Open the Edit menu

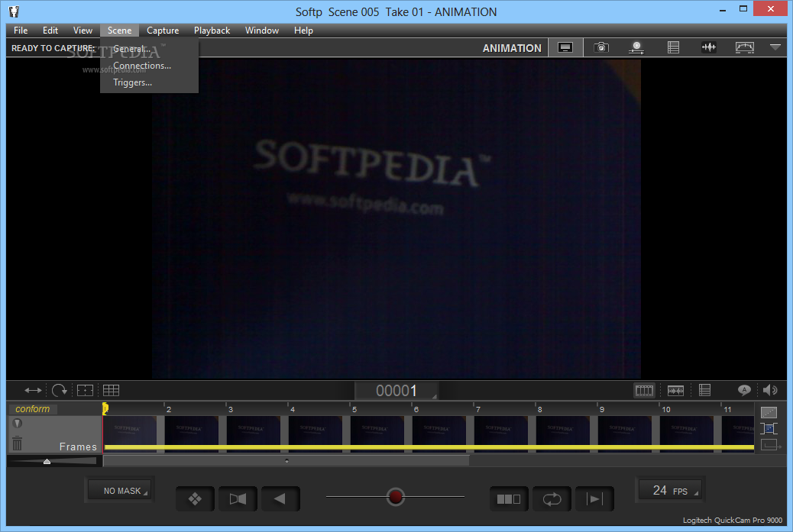[50, 31]
